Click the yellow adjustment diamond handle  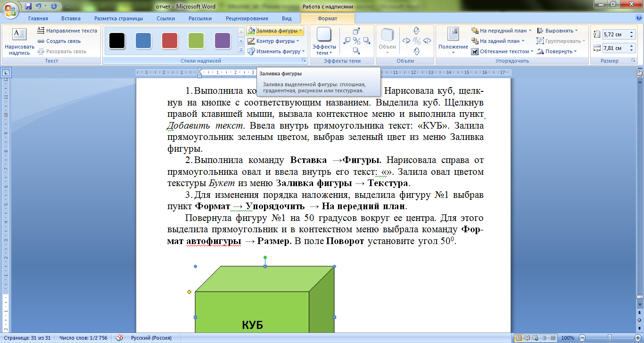(x=189, y=292)
